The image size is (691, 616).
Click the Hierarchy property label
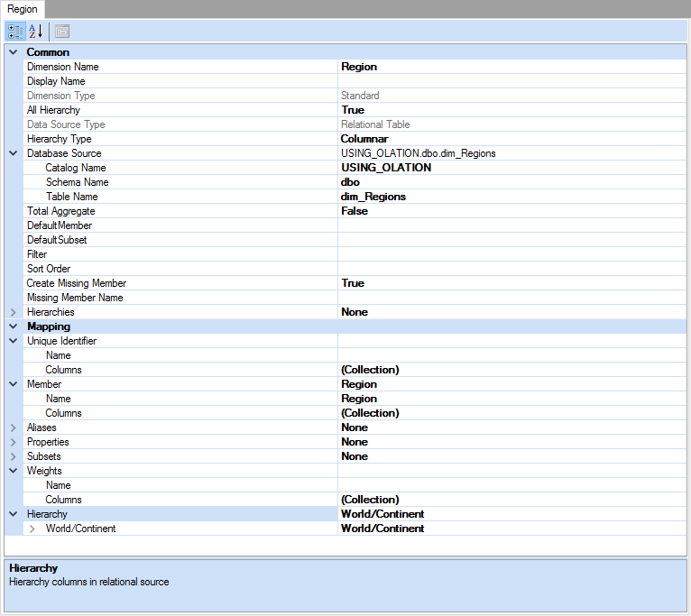click(47, 514)
